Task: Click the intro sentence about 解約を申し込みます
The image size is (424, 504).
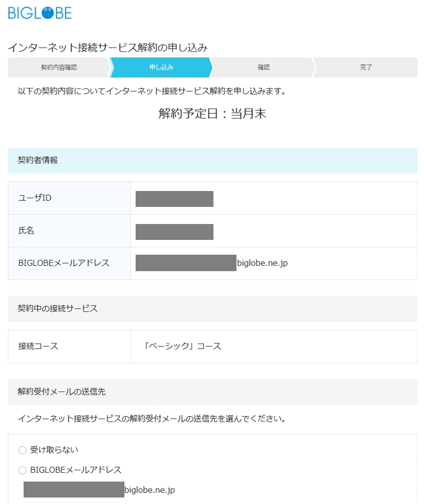Action: click(152, 91)
